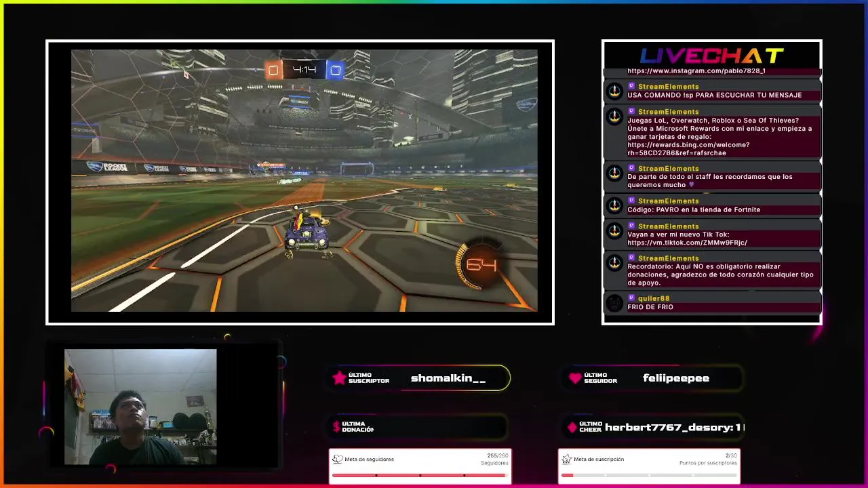868x488 pixels.
Task: Click "USA COMANDO !sp PARA ESCUCHAR TU MENSAJE" text
Action: pyautogui.click(x=715, y=95)
